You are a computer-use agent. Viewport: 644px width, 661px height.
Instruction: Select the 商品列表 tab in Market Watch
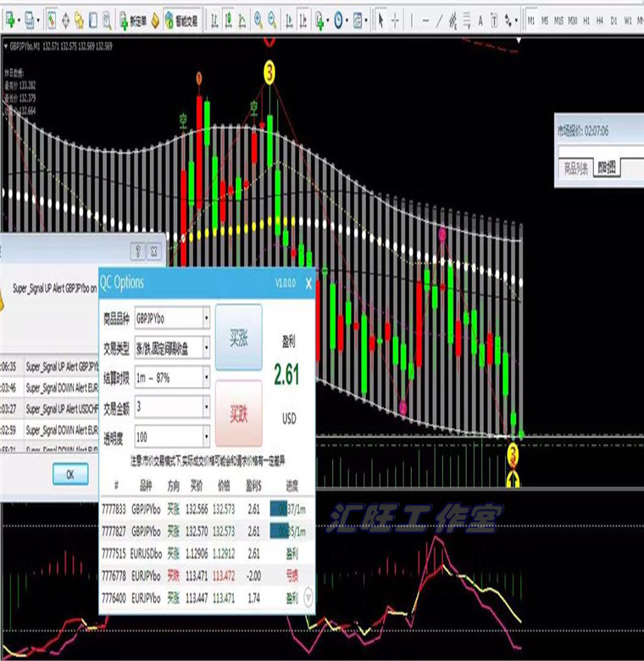pos(575,168)
